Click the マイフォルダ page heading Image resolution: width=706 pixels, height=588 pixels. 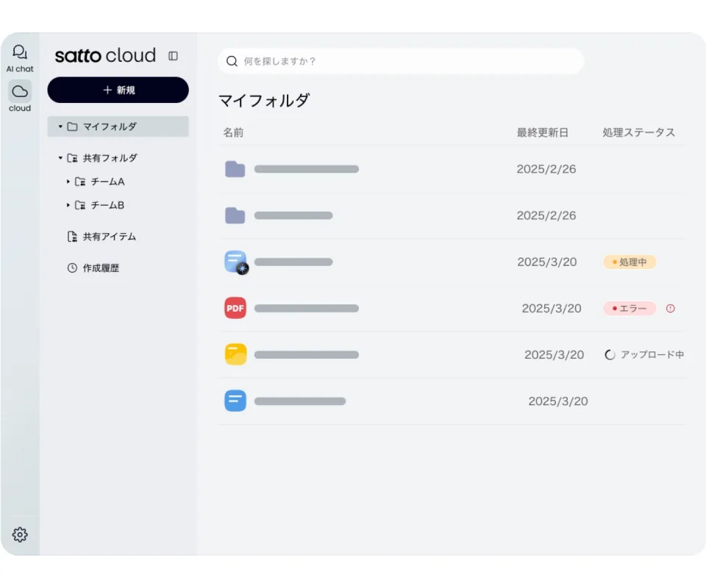pos(264,100)
